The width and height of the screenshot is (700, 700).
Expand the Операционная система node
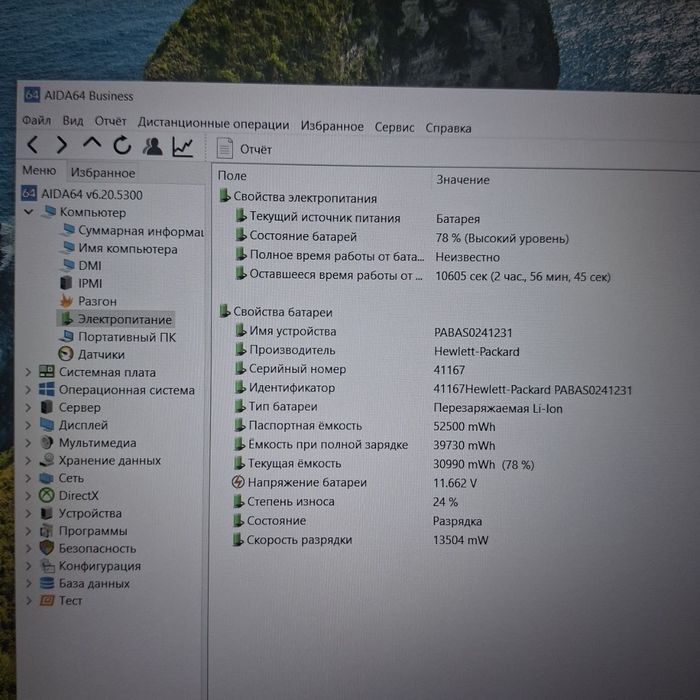click(28, 390)
